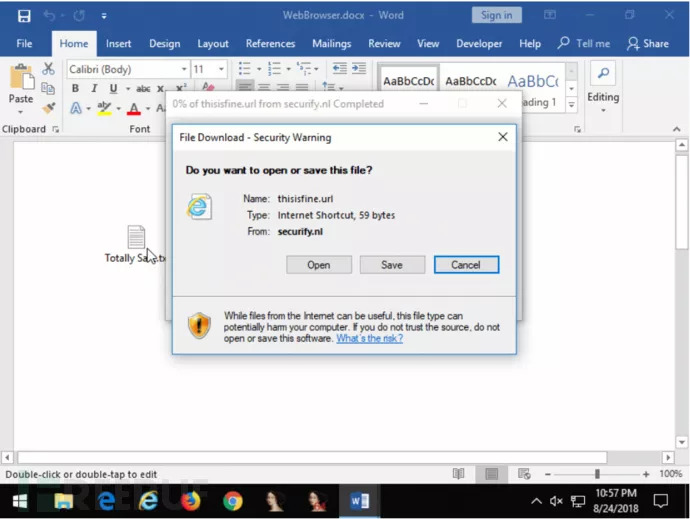Toggle Italic formatting

click(94, 88)
